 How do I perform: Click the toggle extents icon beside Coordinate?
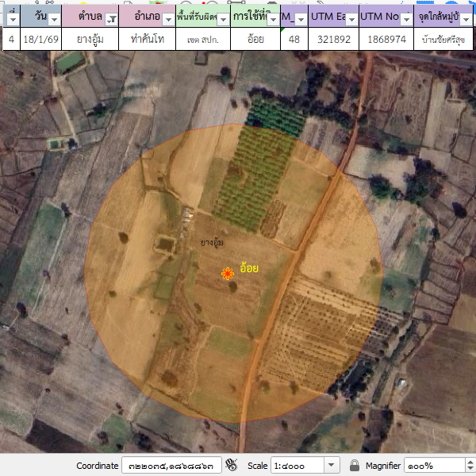point(232,465)
